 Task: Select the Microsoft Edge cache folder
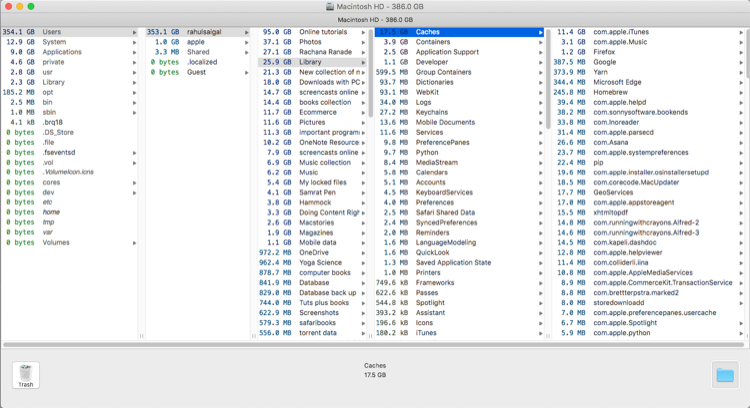[649, 82]
